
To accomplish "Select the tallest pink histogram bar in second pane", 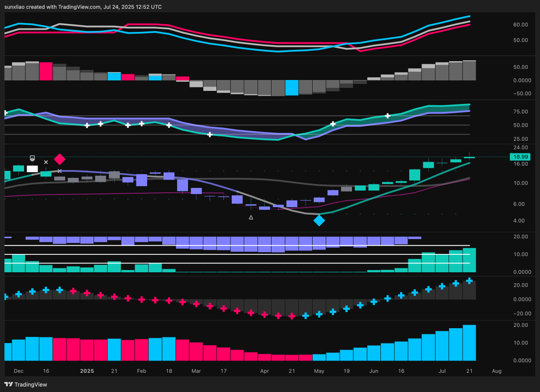I will (x=46, y=71).
